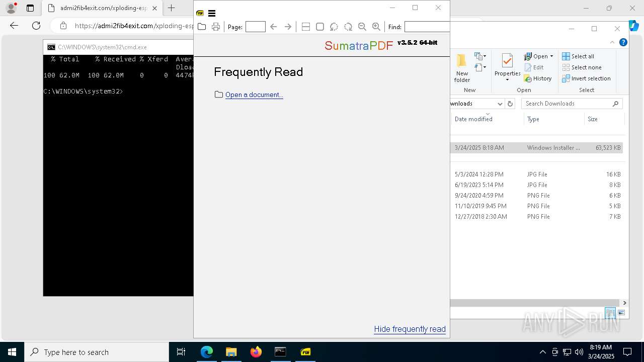Sort by Type column header
The width and height of the screenshot is (644, 362).
(x=533, y=119)
